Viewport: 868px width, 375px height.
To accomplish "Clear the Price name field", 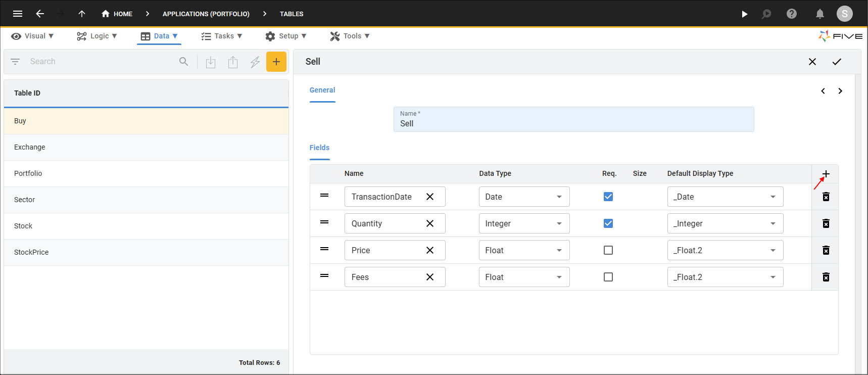I will pos(430,250).
